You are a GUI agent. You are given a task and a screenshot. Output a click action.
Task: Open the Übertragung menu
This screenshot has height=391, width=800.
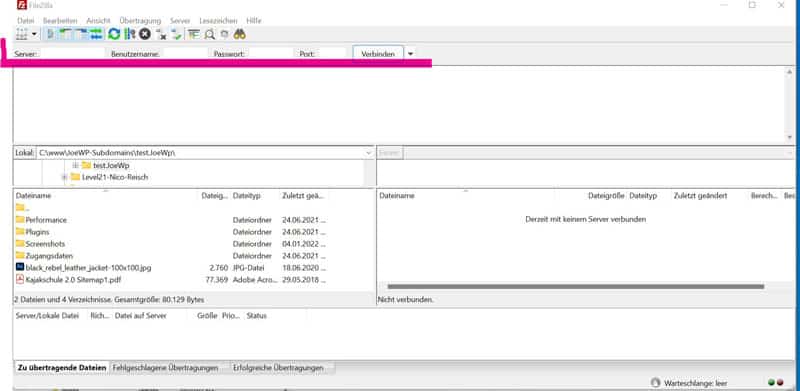click(x=140, y=21)
